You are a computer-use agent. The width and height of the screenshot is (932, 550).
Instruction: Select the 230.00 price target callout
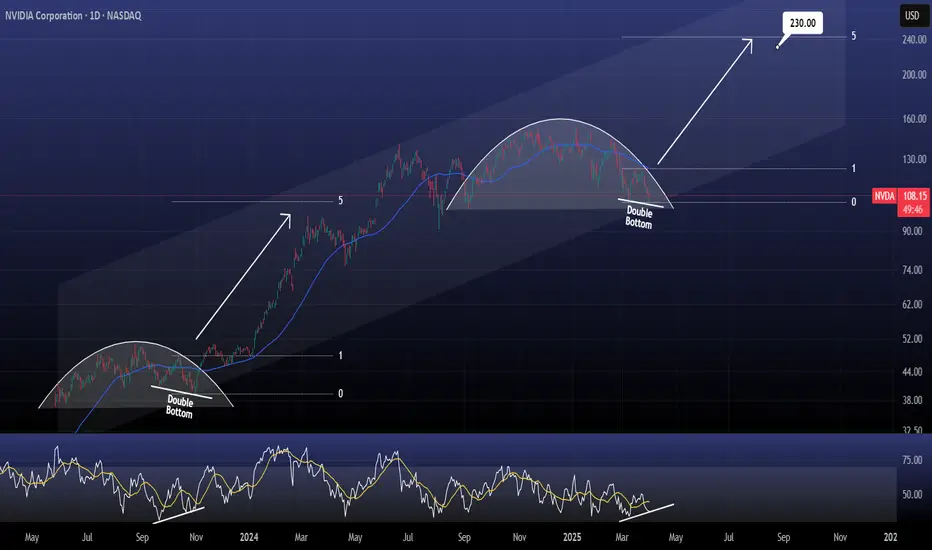802,23
